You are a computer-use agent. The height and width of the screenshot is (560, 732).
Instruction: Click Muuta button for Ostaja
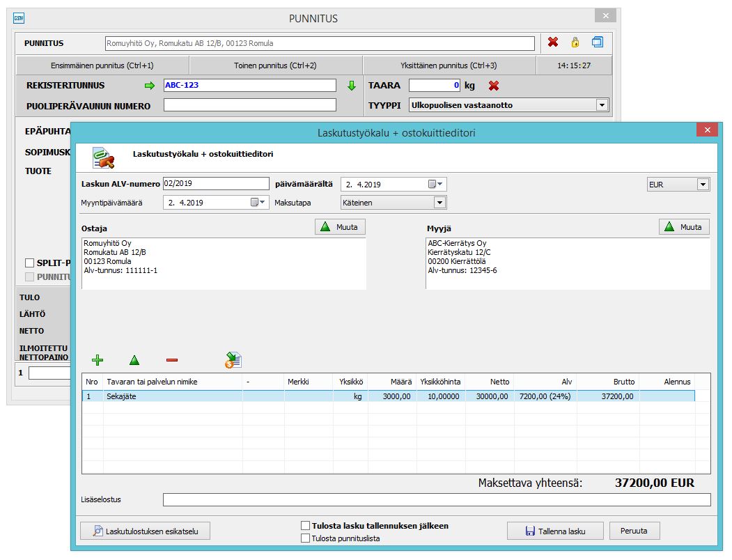pyautogui.click(x=340, y=227)
